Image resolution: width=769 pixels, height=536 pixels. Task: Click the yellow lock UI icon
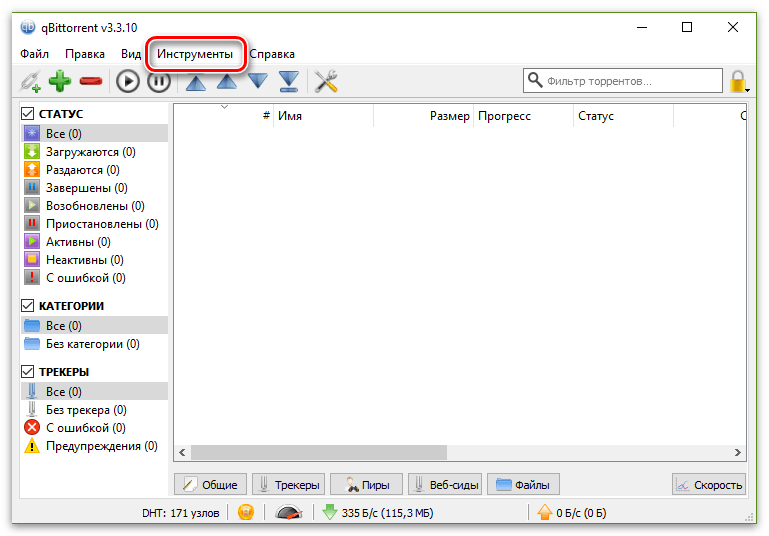pyautogui.click(x=738, y=81)
